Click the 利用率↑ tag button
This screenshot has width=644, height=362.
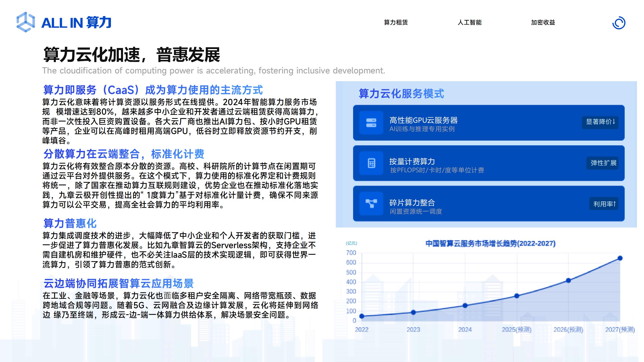point(604,204)
